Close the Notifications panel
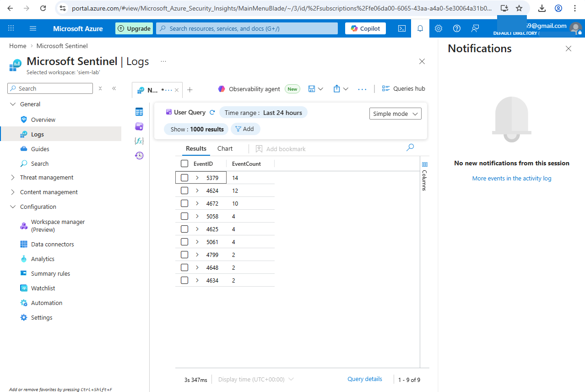 [x=569, y=49]
